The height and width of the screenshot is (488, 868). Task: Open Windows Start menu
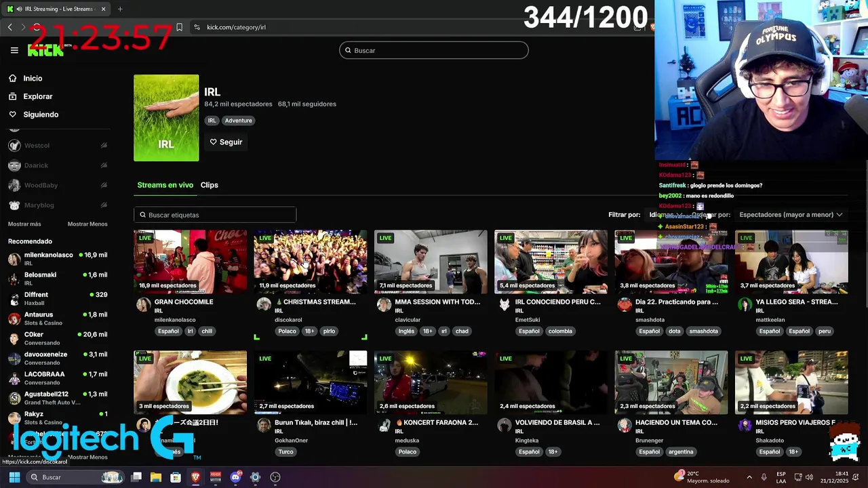coord(14,477)
